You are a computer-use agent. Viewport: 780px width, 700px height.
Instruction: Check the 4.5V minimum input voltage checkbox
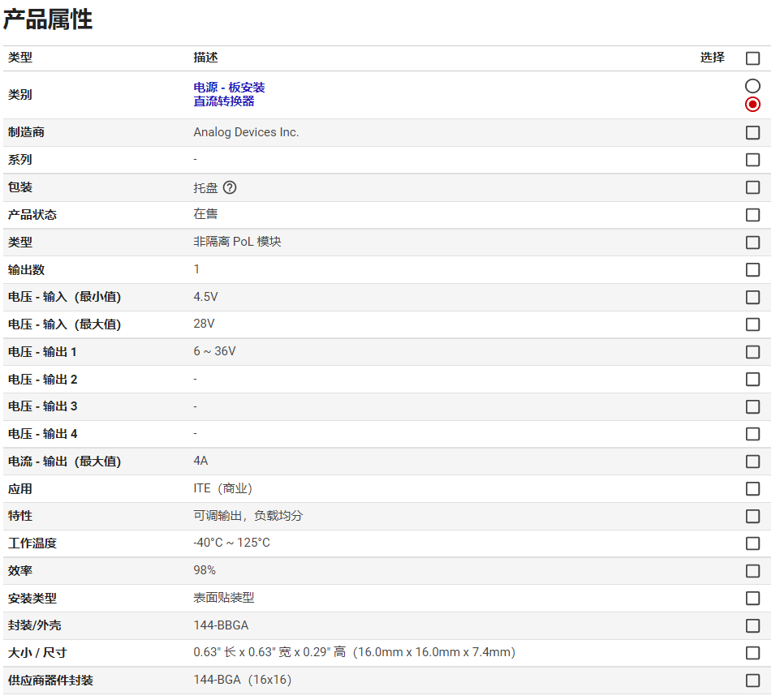[x=752, y=297]
